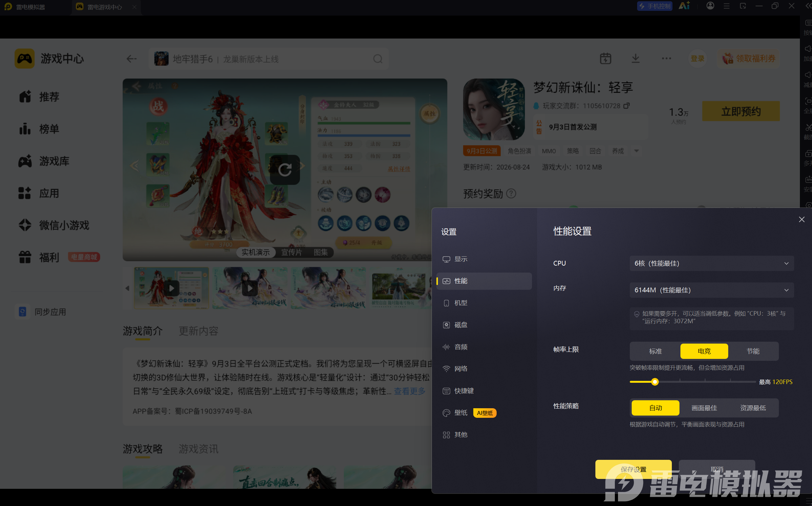Click the search magnifier icon

tap(377, 59)
